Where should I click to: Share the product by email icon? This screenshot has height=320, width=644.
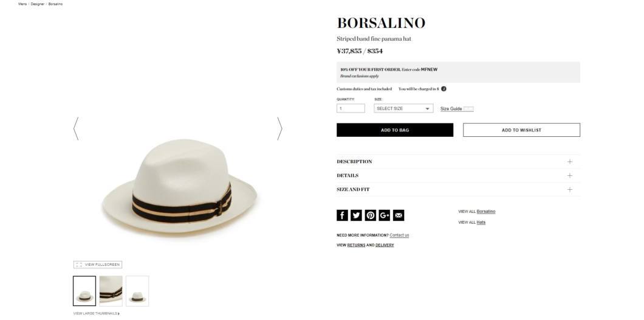pos(399,215)
